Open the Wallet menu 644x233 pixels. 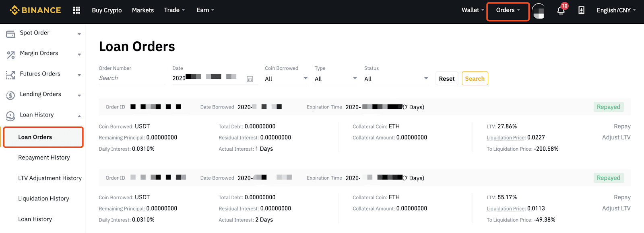473,10
